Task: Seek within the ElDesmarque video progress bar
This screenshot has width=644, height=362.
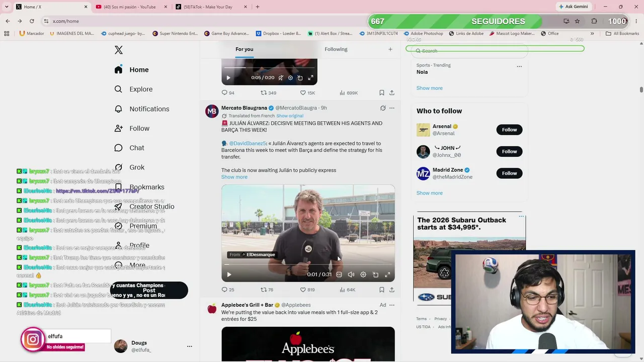Action: pyautogui.click(x=308, y=264)
